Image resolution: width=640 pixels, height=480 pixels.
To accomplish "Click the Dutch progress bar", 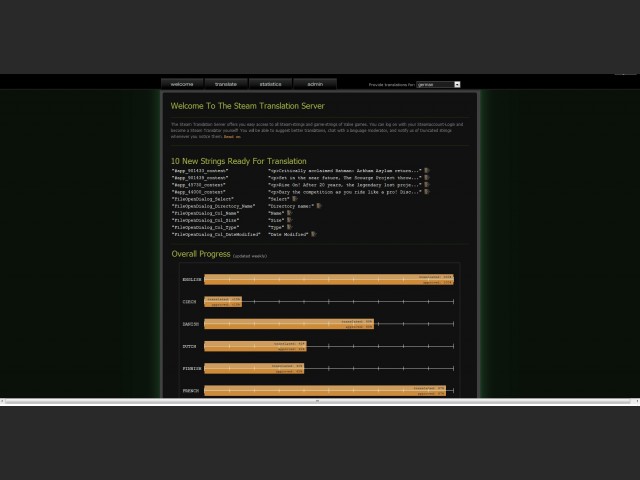I will (x=256, y=346).
